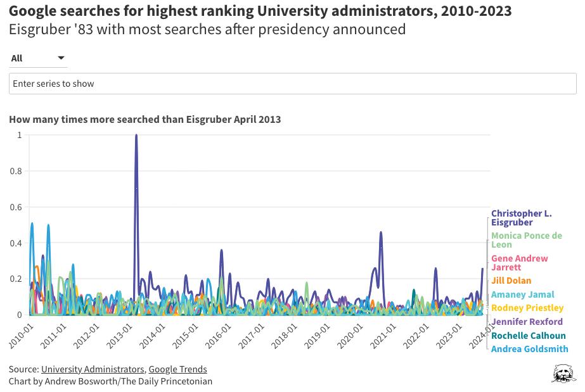Select the Rodney Priestley legend entry
585x392 pixels.
pyautogui.click(x=527, y=308)
